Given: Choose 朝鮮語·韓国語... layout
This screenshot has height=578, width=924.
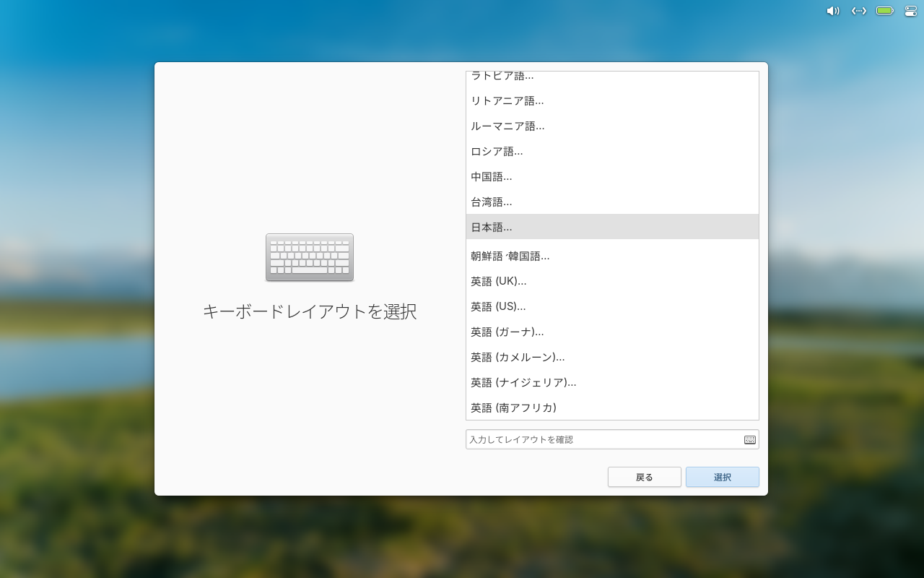Looking at the screenshot, I should pyautogui.click(x=612, y=256).
